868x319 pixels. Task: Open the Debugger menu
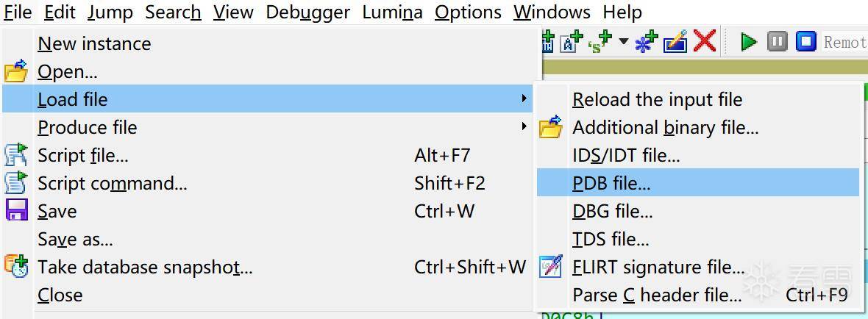pyautogui.click(x=307, y=12)
